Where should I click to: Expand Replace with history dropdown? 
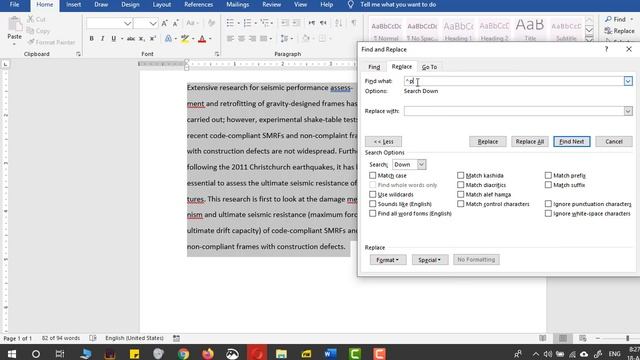pyautogui.click(x=628, y=111)
